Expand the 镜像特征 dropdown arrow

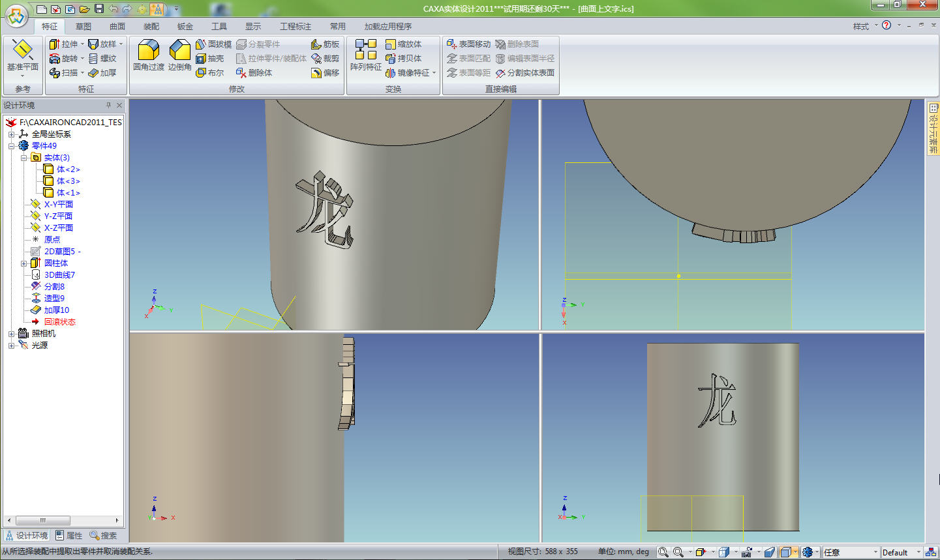pos(434,73)
